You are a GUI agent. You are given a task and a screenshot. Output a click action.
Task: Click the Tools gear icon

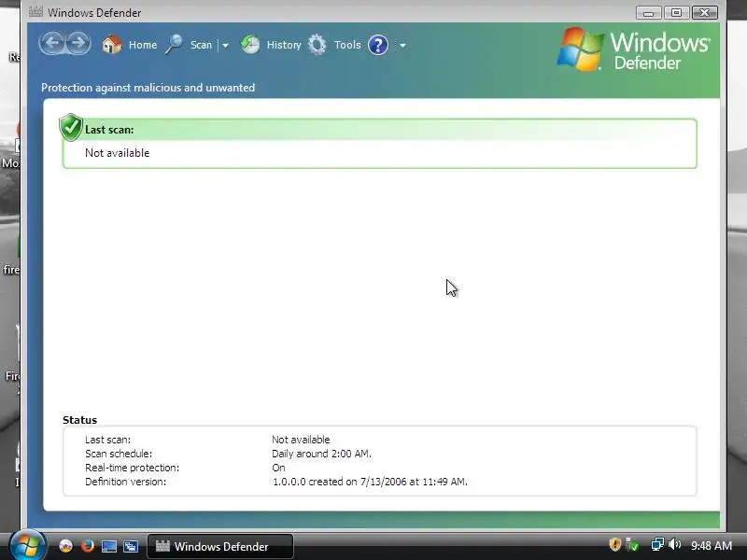click(317, 45)
